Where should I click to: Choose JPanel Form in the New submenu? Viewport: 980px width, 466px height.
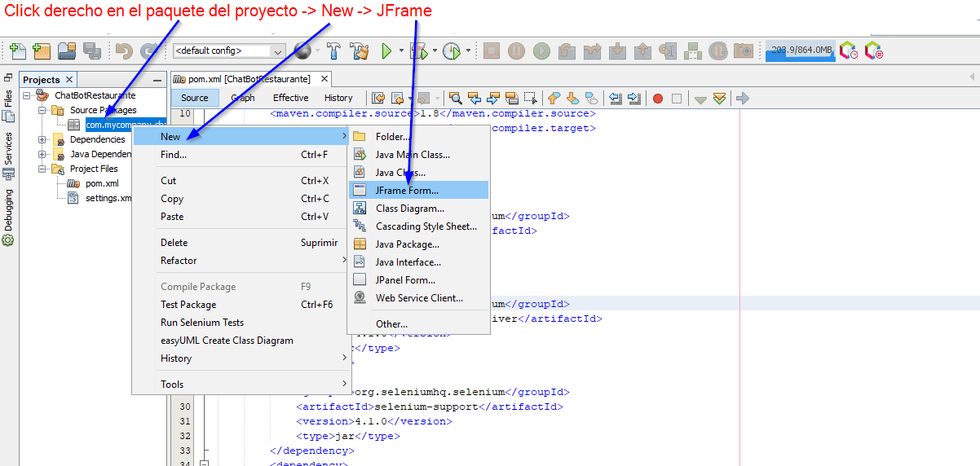(418, 279)
